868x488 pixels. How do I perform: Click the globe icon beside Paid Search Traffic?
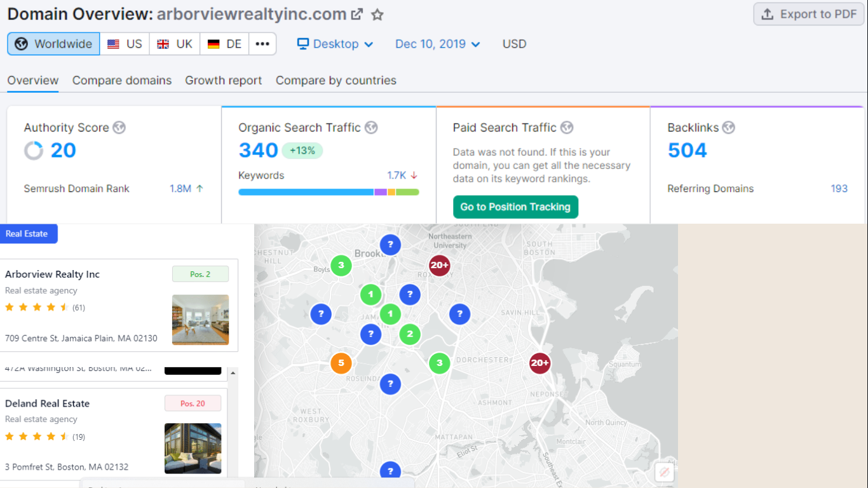coord(567,128)
